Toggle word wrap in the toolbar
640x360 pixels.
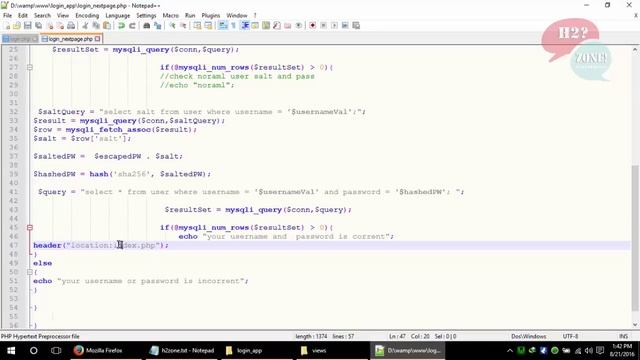click(223, 26)
